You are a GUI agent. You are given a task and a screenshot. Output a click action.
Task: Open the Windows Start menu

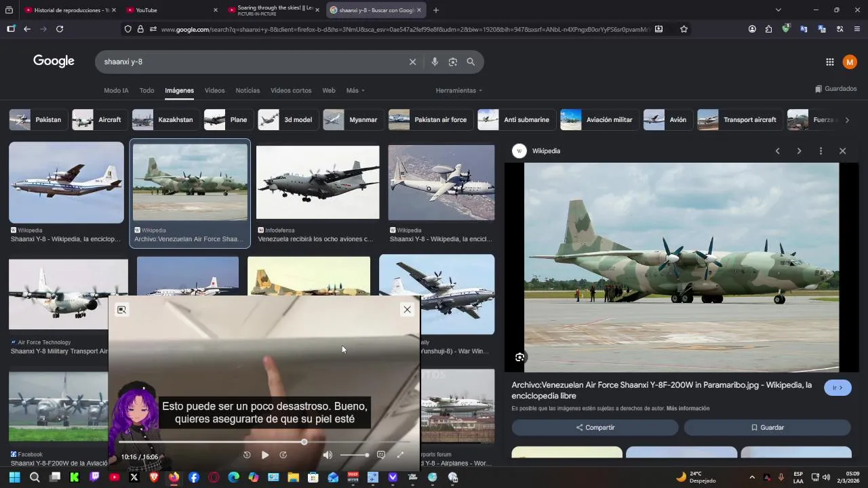(14, 477)
